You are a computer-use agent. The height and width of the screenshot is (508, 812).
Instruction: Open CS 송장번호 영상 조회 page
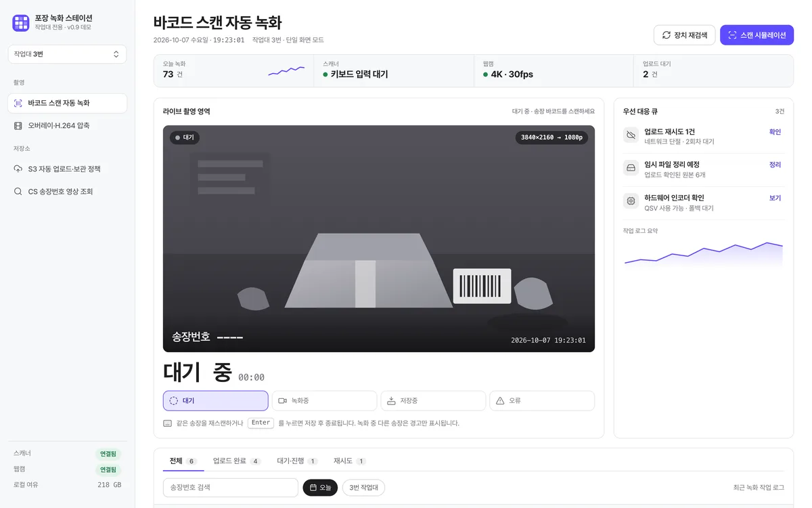(67, 192)
